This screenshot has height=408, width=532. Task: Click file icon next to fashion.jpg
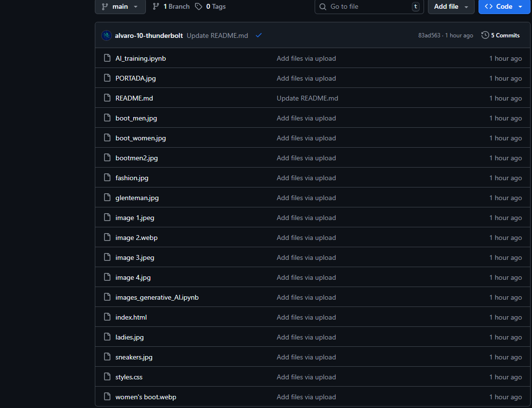tap(107, 178)
